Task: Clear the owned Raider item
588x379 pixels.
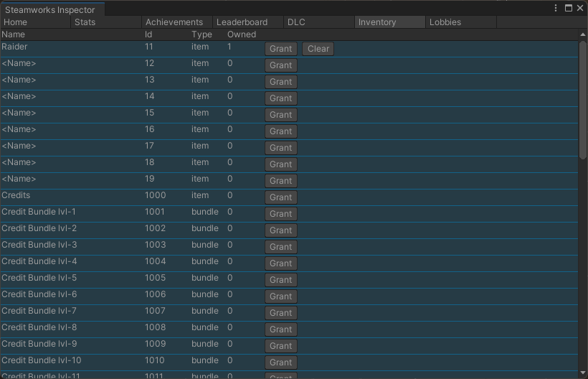Action: coord(318,49)
